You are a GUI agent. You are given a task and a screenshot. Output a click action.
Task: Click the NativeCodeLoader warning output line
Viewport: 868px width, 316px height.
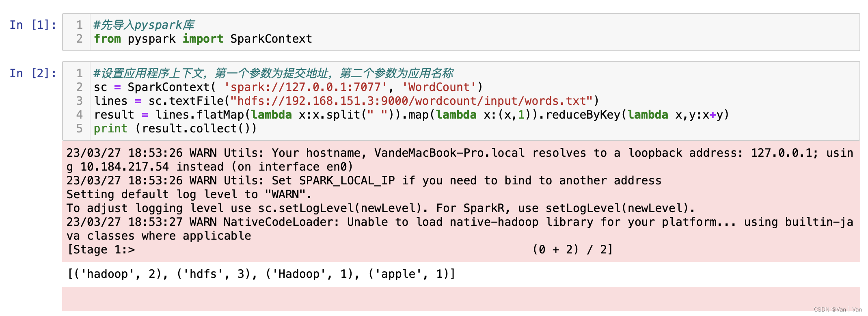pyautogui.click(x=460, y=229)
